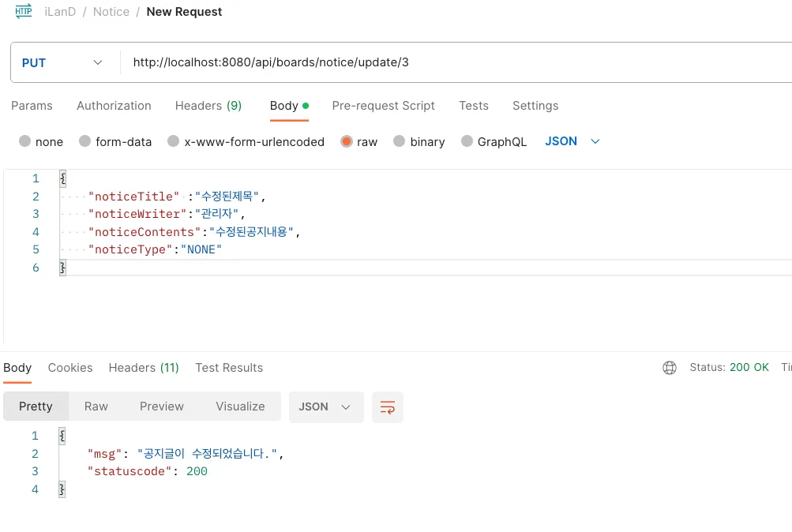Click the iLanD breadcrumb link
Screen dimensions: 792x532
click(60, 12)
